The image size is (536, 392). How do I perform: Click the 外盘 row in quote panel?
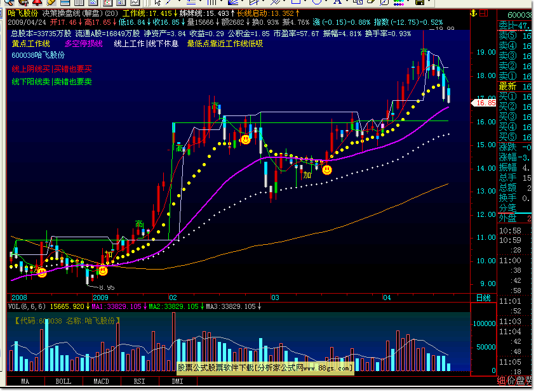pos(515,218)
